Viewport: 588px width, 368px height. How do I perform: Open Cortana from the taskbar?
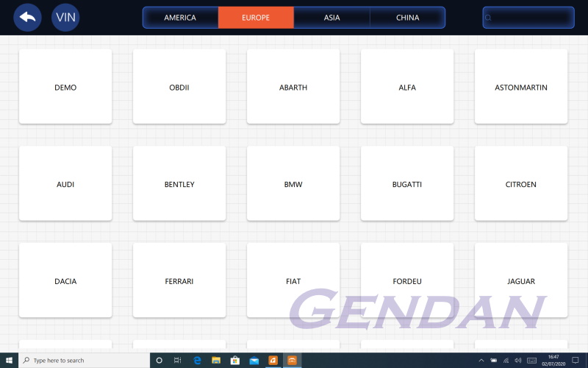[159, 361]
